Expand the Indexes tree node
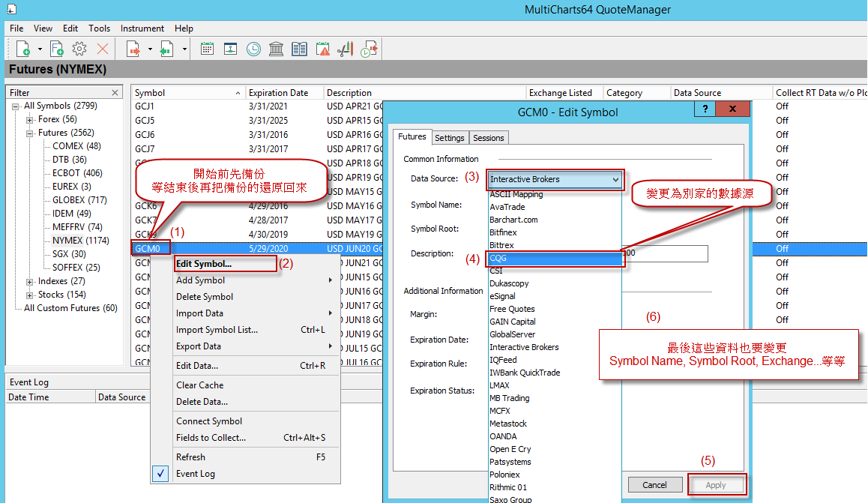The width and height of the screenshot is (868, 503). [x=30, y=282]
